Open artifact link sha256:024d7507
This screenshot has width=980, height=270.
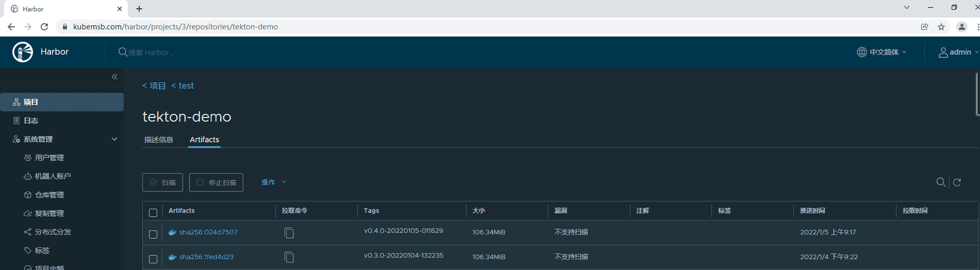[x=208, y=233]
